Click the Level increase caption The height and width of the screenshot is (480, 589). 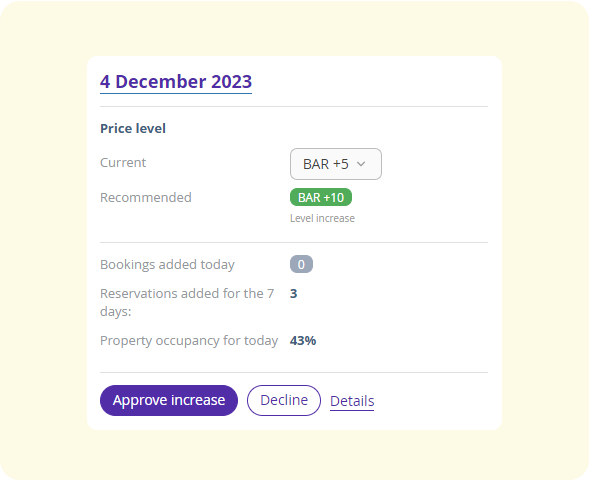click(322, 218)
